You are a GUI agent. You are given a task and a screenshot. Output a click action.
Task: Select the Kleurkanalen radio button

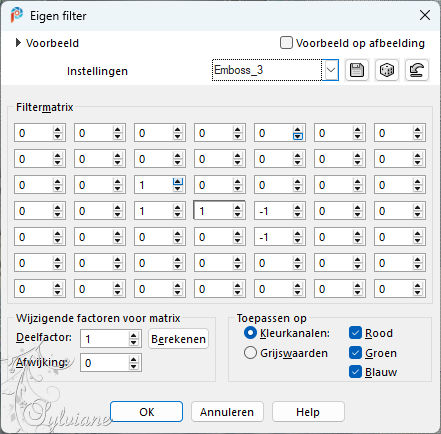[250, 333]
